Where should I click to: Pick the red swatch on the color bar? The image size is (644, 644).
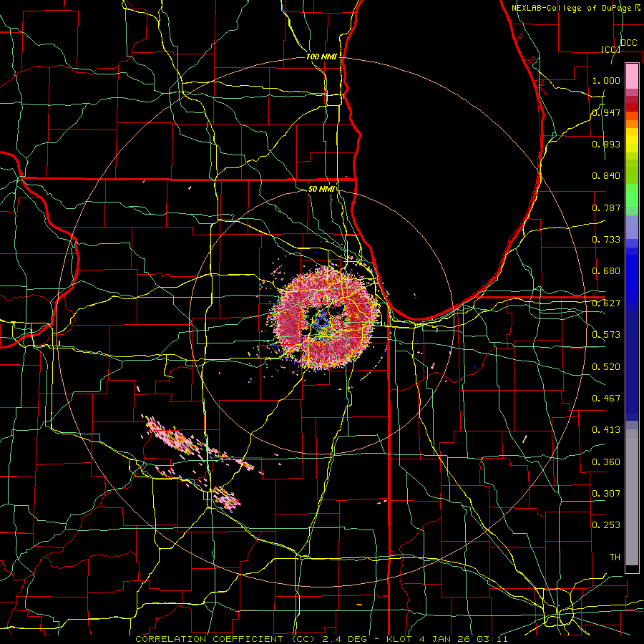(x=632, y=107)
